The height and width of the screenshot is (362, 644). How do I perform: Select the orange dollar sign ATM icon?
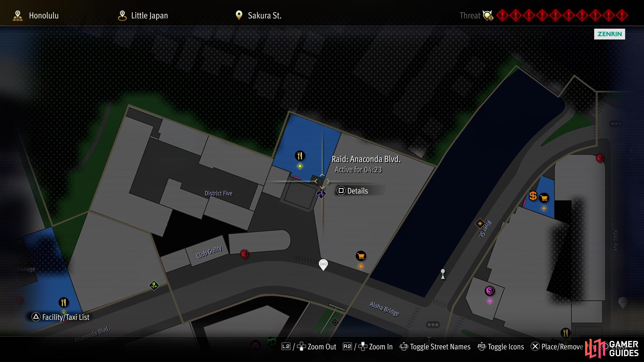tap(533, 196)
